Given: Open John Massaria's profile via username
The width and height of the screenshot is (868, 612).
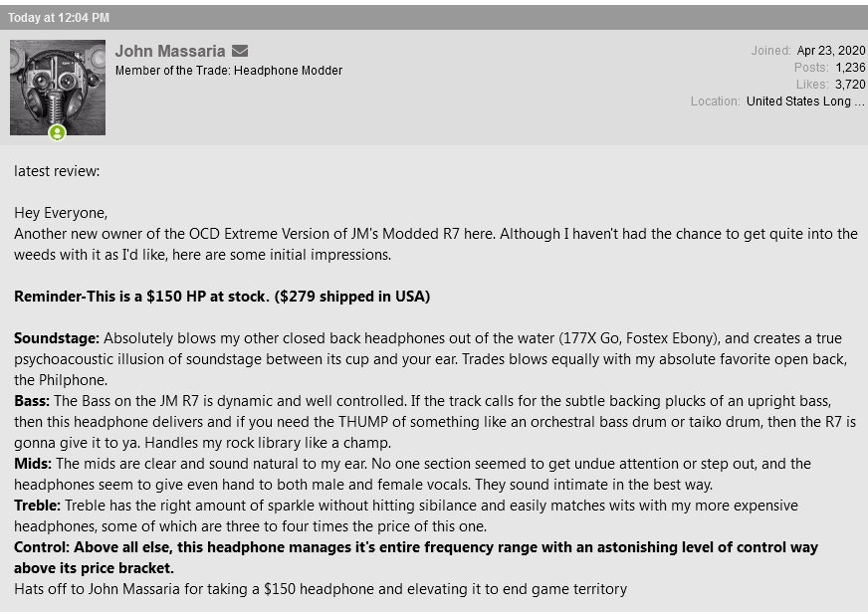Looking at the screenshot, I should pyautogui.click(x=169, y=51).
